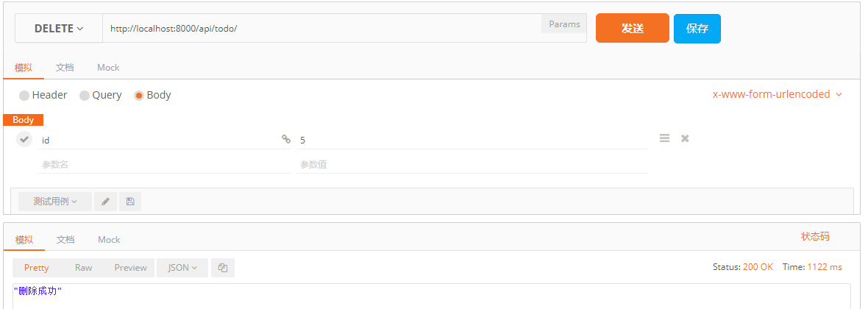Image resolution: width=868 pixels, height=309 pixels.
Task: Click the pencil edit icon beside 测试用例
Action: [x=105, y=202]
